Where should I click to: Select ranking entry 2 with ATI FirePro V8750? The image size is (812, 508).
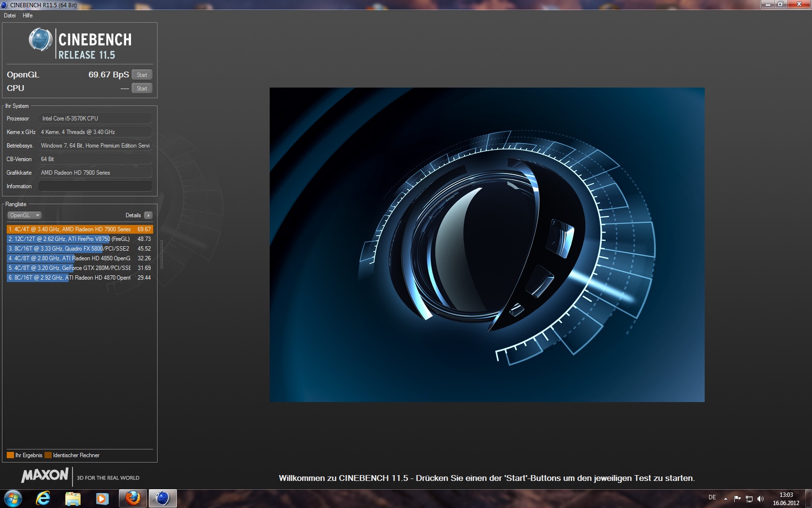80,239
